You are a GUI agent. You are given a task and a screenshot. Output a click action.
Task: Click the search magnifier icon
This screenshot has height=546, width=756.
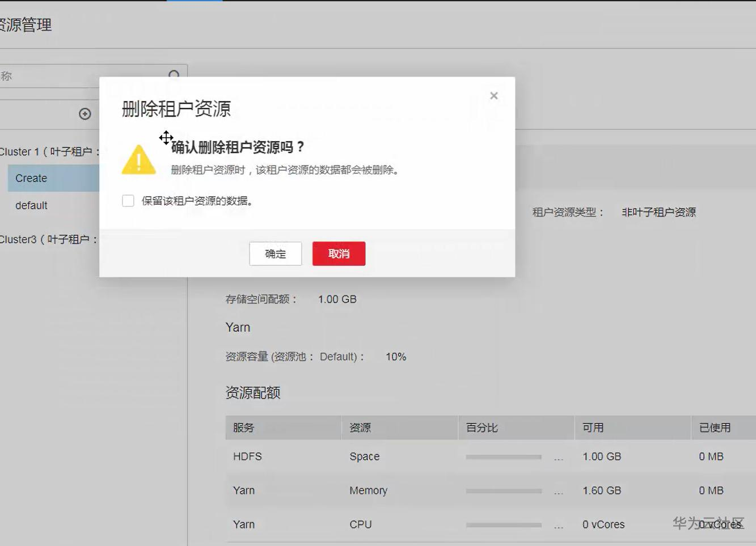pos(174,74)
